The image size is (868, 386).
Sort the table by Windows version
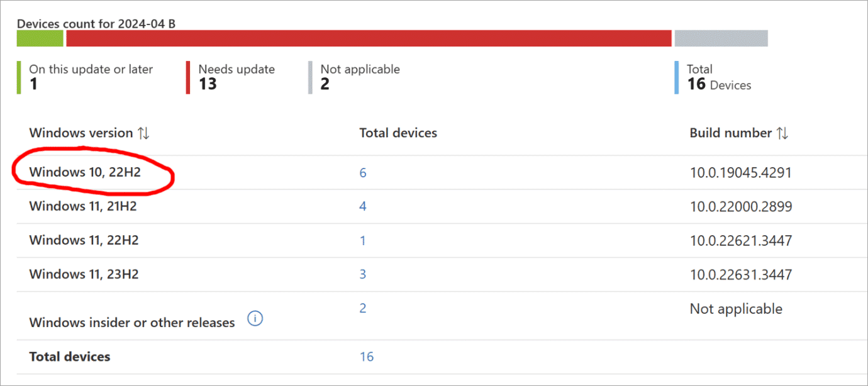click(144, 133)
